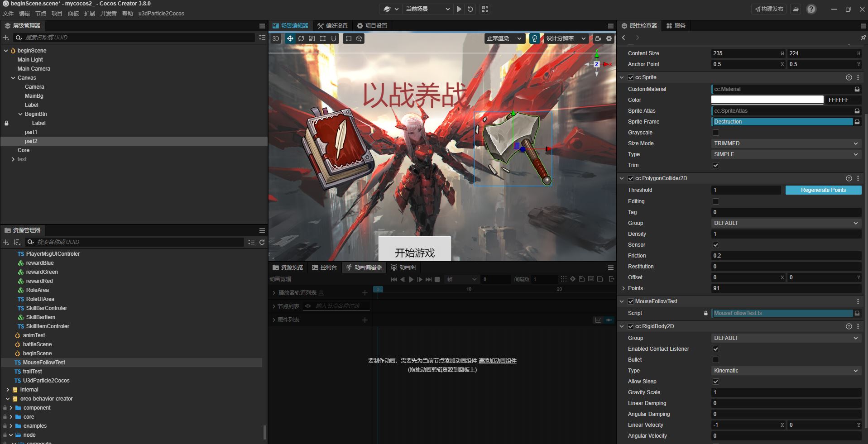Open the 节点 menu
Viewport: 868px width, 444px height.
click(41, 14)
